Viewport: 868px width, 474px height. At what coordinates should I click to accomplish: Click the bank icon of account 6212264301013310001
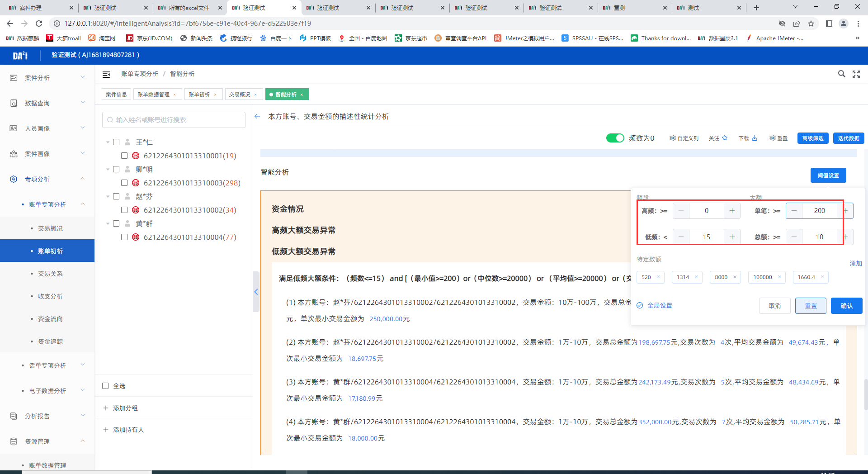coord(136,156)
